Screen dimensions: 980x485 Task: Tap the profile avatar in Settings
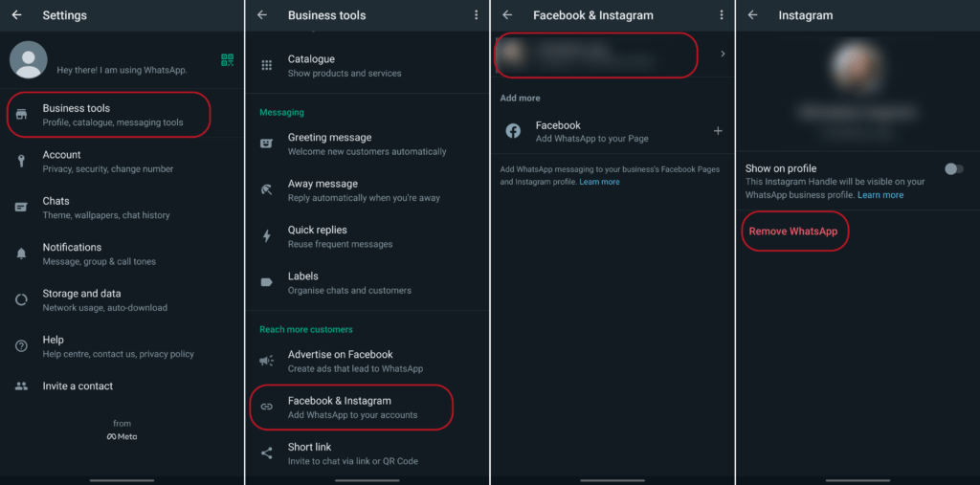coord(29,60)
